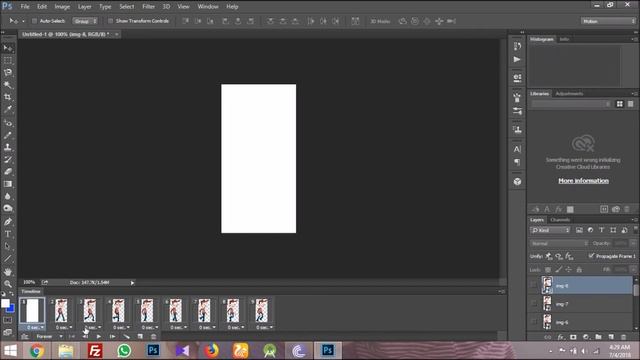The width and height of the screenshot is (640, 360).
Task: Open the Group auto-select dropdown
Action: (85, 21)
